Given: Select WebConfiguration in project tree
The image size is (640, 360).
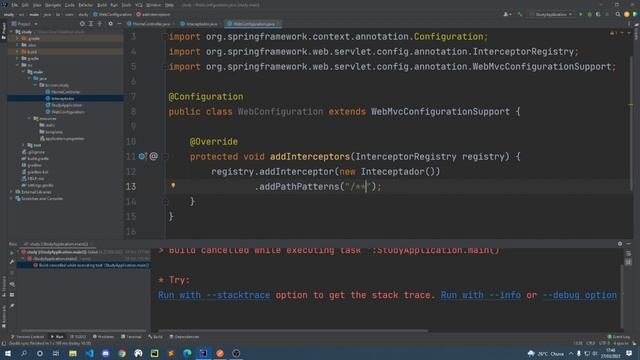Looking at the screenshot, I should (x=65, y=112).
